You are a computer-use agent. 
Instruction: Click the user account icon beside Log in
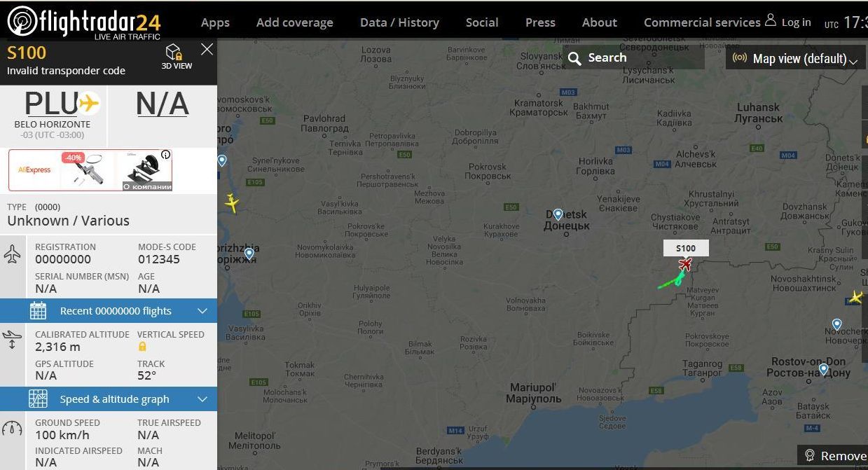771,20
